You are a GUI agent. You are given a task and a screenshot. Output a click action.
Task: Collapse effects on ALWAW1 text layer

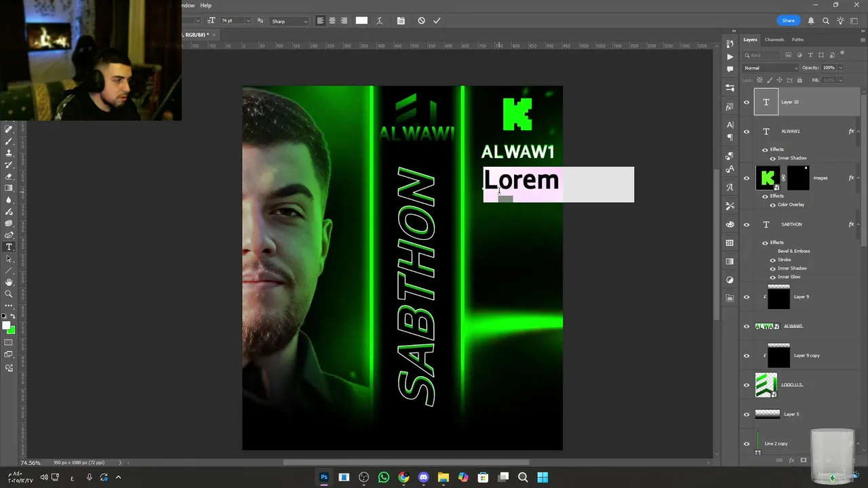point(857,131)
